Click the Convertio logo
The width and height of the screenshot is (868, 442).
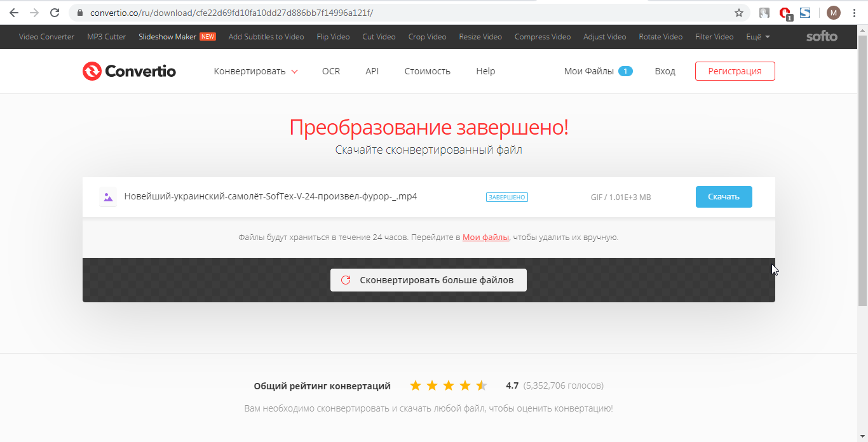(129, 71)
